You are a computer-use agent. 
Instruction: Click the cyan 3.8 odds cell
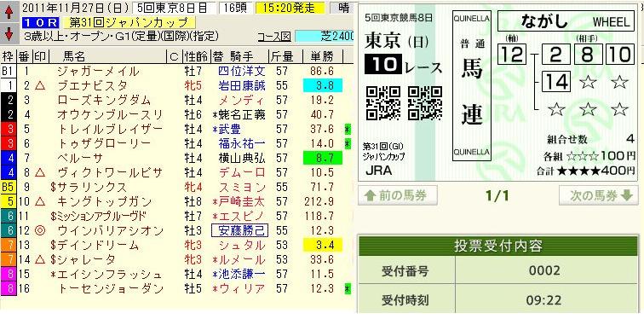click(x=322, y=86)
